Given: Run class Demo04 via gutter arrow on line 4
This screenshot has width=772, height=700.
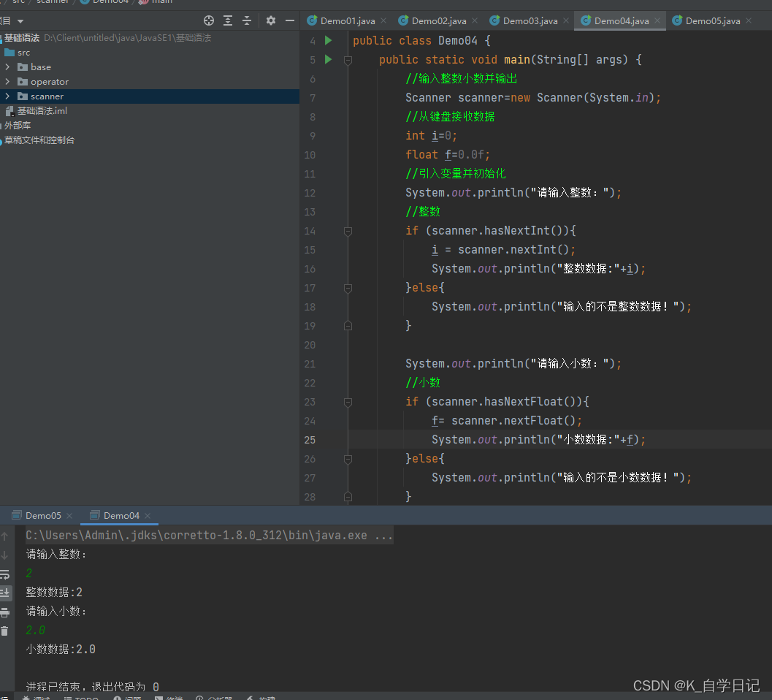Looking at the screenshot, I should point(329,40).
